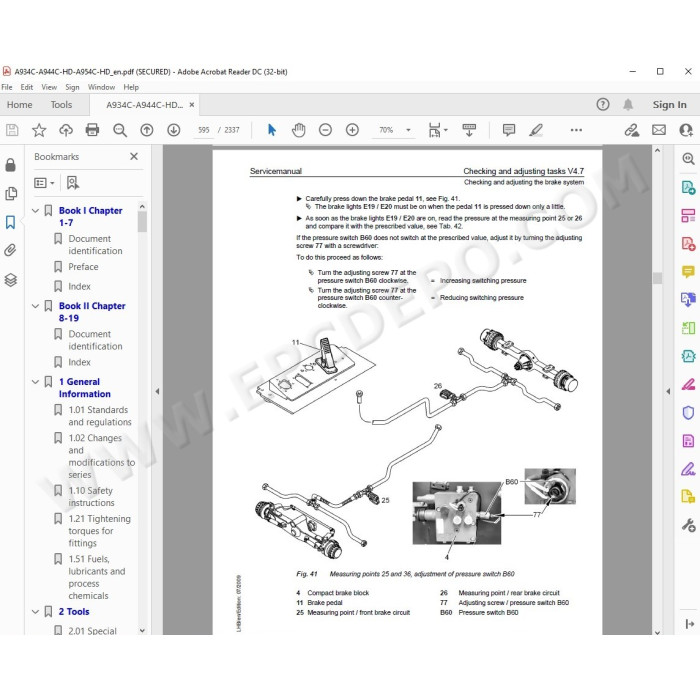
Task: Open Preface bookmark
Action: pos(83,267)
